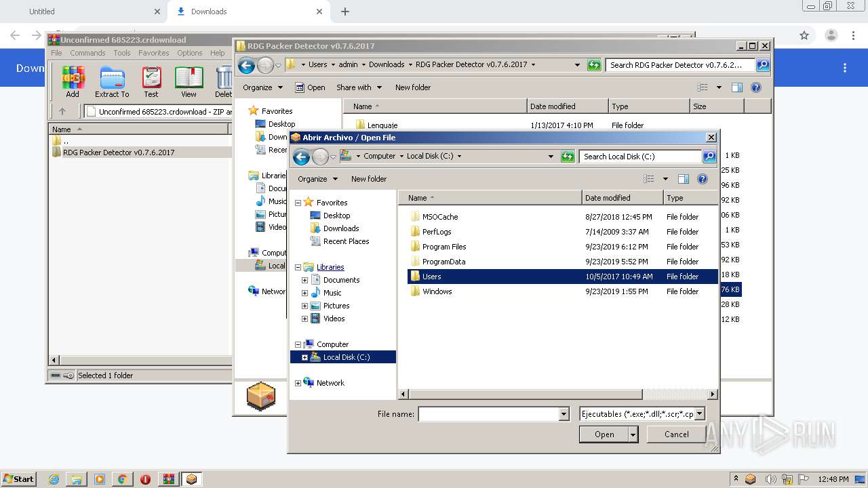Open File name history dropdown arrow
The width and height of the screenshot is (868, 488).
pos(564,414)
